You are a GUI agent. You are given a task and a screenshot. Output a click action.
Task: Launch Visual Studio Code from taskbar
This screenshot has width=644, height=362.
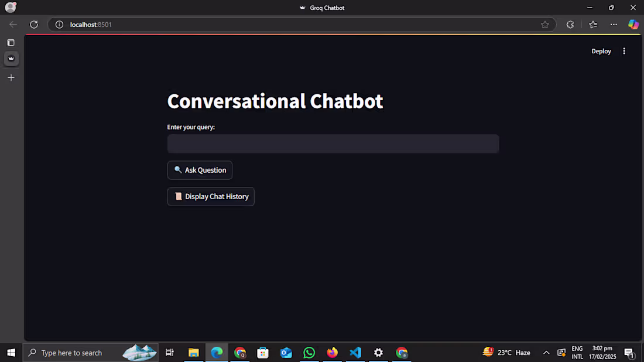(x=355, y=353)
